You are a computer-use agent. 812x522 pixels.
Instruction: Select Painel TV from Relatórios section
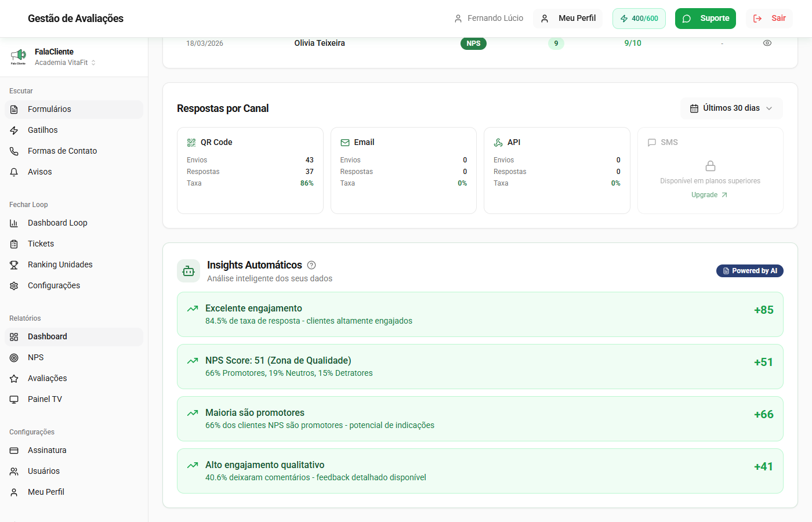[45, 399]
